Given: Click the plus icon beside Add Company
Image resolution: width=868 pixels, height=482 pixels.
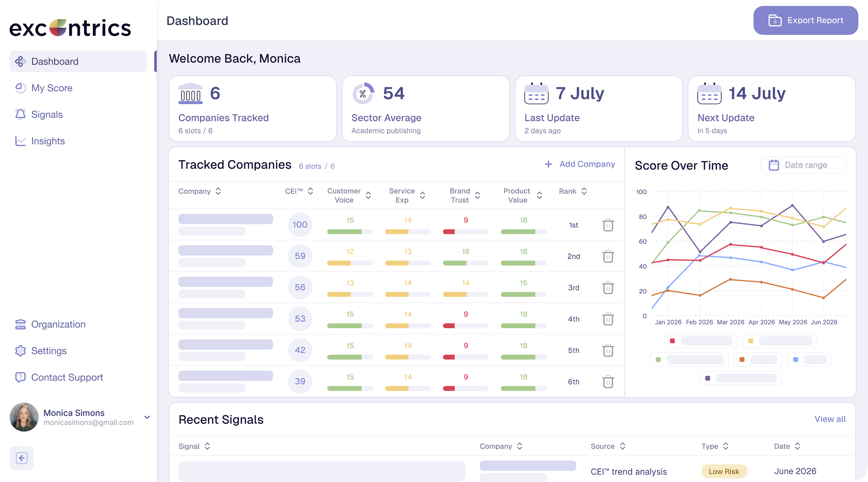Looking at the screenshot, I should click(548, 164).
